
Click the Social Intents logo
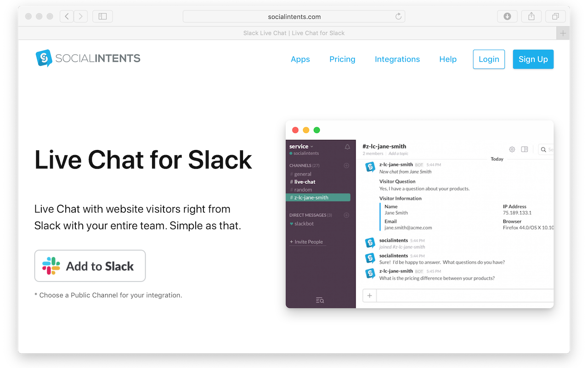click(x=88, y=58)
